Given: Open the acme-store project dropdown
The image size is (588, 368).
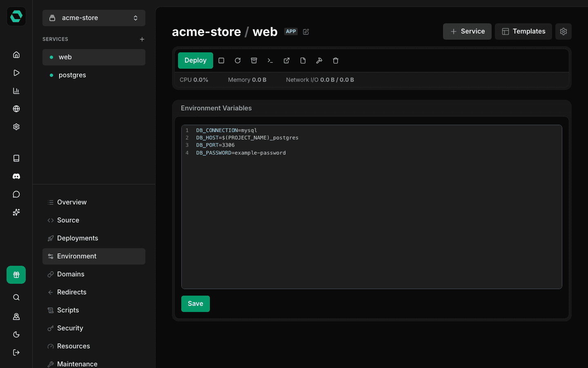Looking at the screenshot, I should pyautogui.click(x=94, y=18).
